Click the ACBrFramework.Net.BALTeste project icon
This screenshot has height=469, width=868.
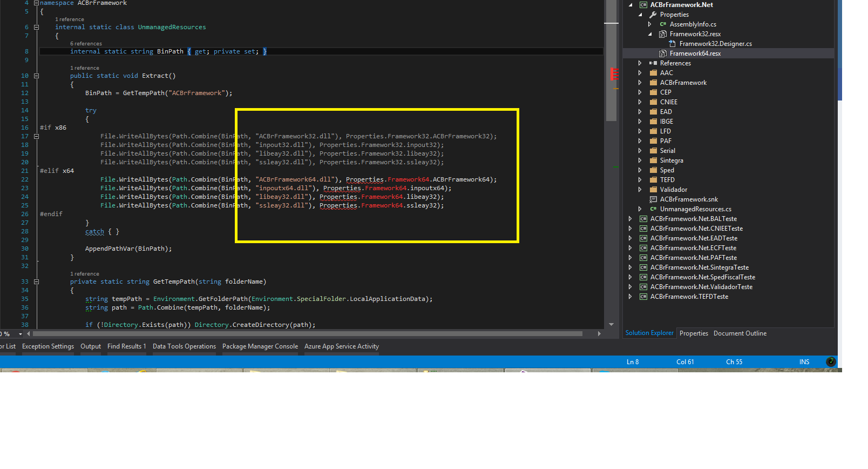tap(643, 219)
